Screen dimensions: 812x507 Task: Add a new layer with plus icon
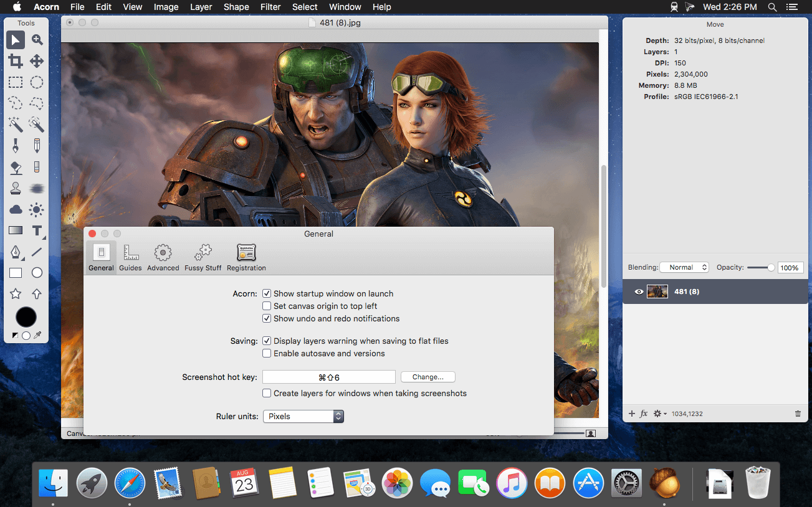point(631,414)
